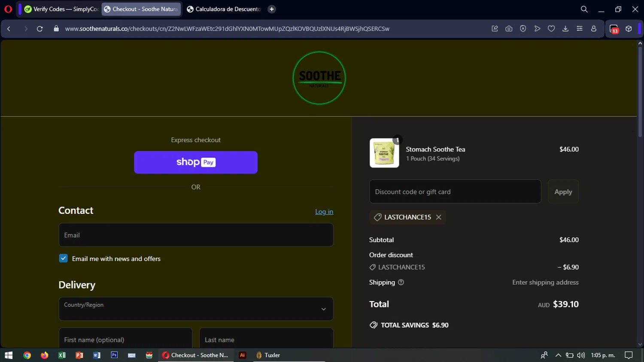Open Photoshop from the taskbar
644x362 pixels.
[114, 355]
